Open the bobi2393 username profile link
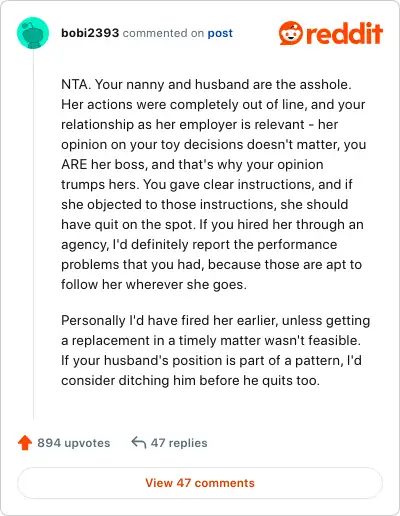This screenshot has width=400, height=516. point(90,33)
